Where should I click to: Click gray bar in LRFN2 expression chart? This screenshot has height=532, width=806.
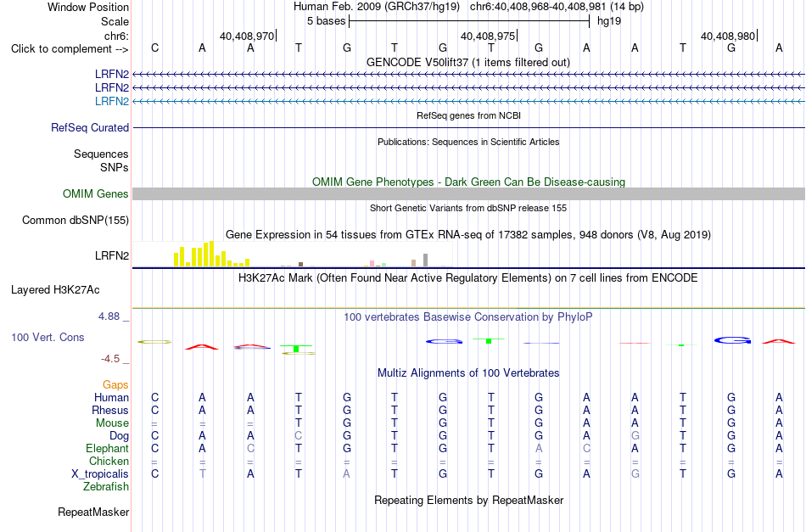click(x=425, y=260)
